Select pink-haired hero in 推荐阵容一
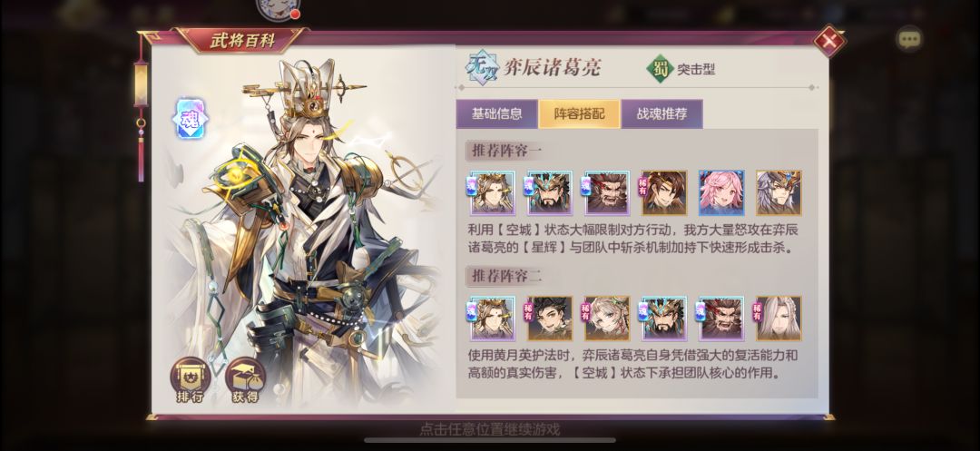 pyautogui.click(x=721, y=192)
